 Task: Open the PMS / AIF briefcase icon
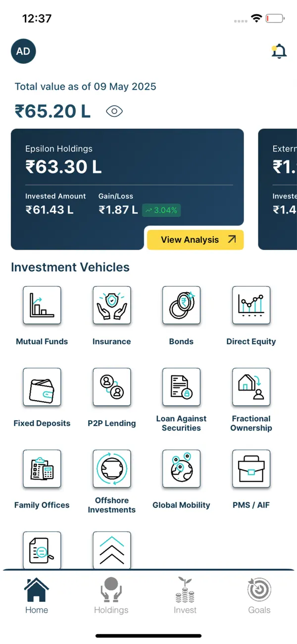point(251,469)
